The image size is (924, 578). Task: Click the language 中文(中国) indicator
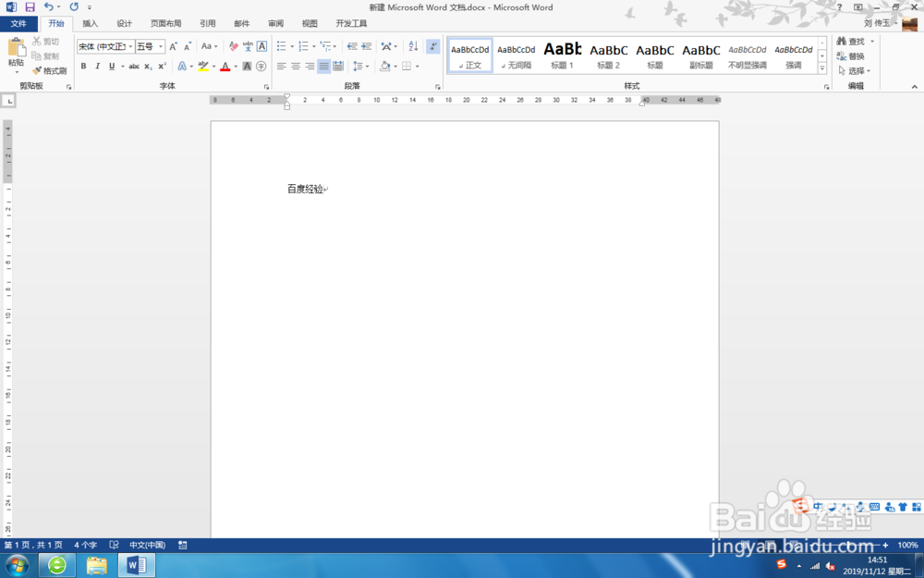pyautogui.click(x=147, y=545)
